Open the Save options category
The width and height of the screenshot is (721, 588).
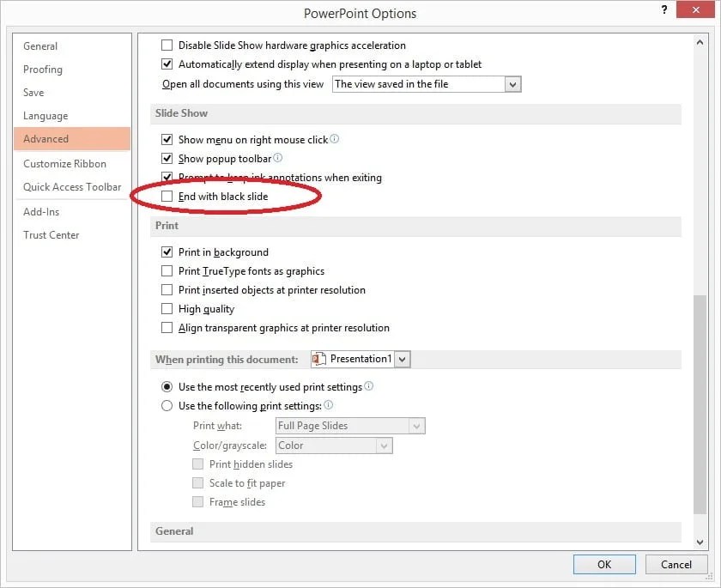(72, 93)
